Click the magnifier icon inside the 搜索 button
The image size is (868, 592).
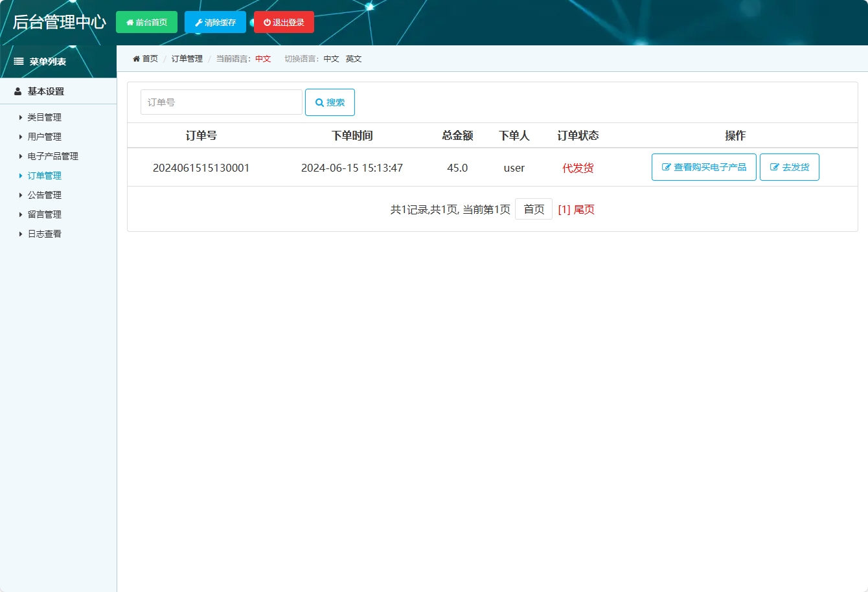318,102
